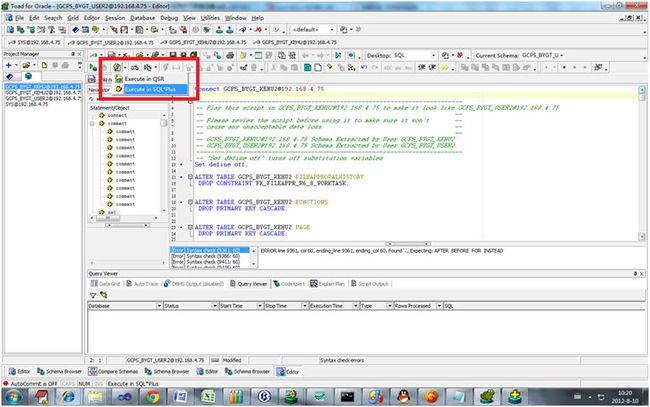Open Chrome from the Windows taskbar
Image resolution: width=650 pixels, height=407 pixels.
tap(152, 397)
